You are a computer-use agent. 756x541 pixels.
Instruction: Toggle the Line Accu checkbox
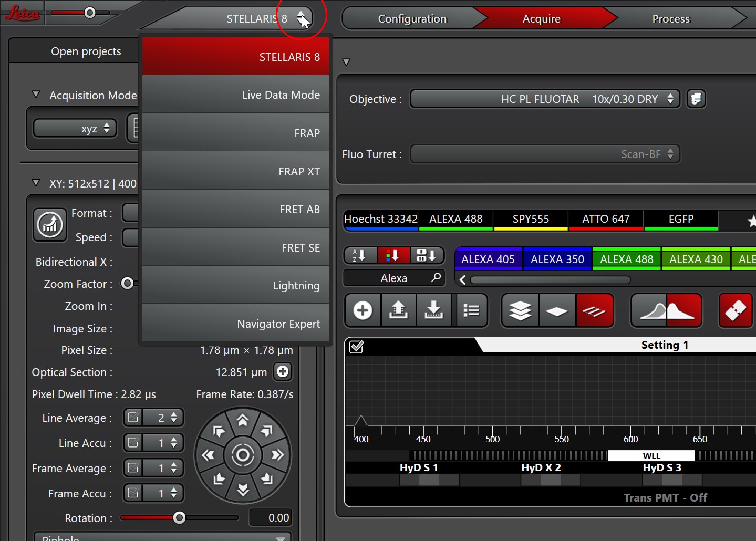coord(133,443)
